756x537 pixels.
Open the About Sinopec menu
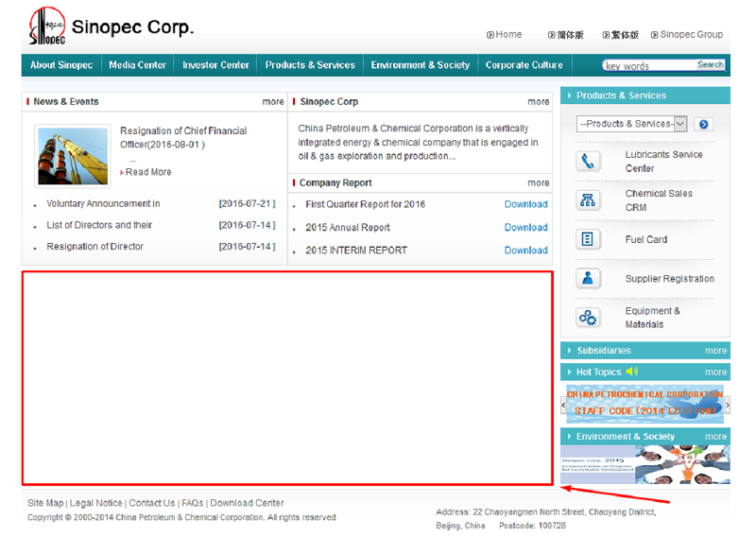61,65
